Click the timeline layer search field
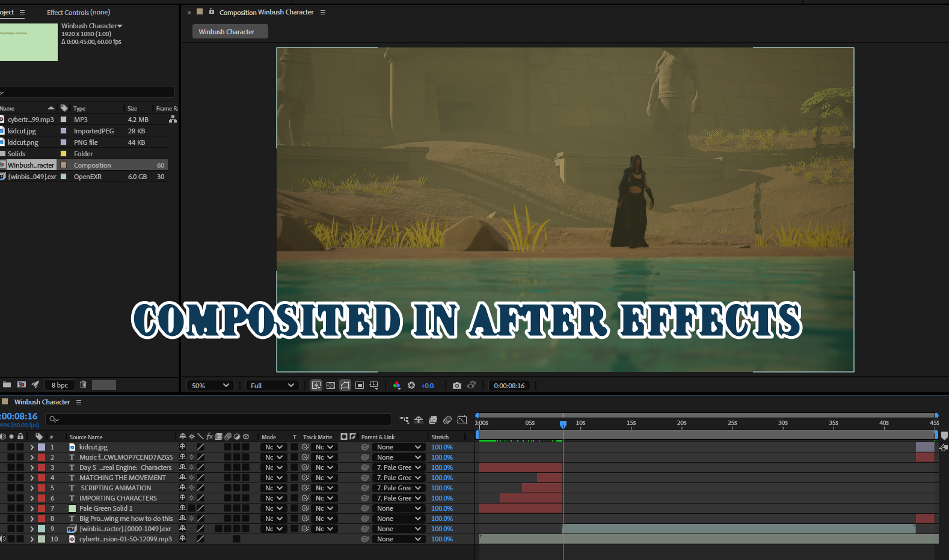This screenshot has width=949, height=560. click(x=219, y=419)
